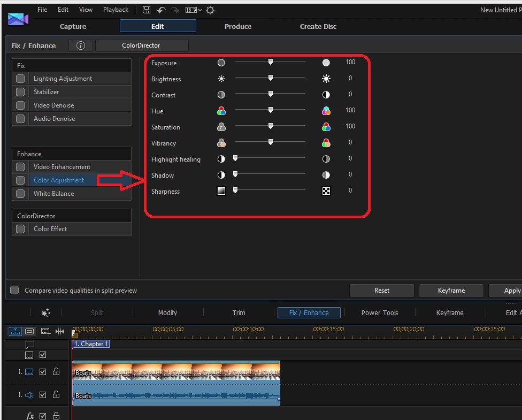This screenshot has height=420, width=522.
Task: Click the Reset button
Action: click(x=381, y=291)
